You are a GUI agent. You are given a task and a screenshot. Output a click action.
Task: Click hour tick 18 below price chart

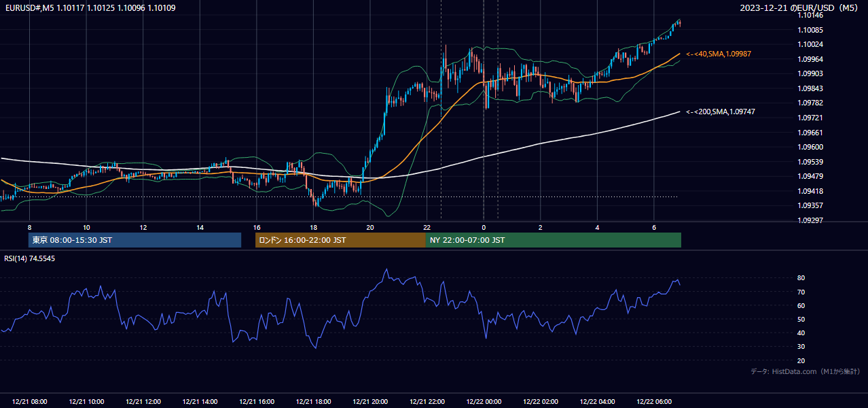click(x=314, y=227)
